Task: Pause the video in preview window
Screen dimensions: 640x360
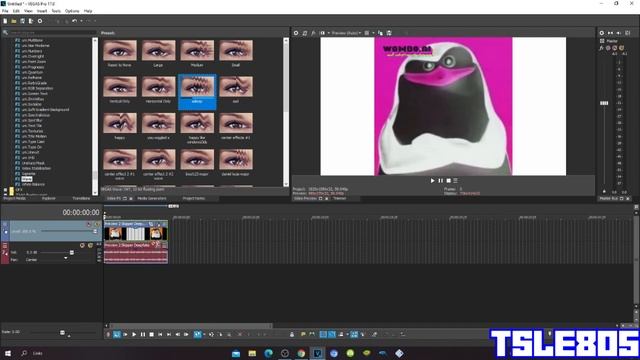Action: point(440,180)
